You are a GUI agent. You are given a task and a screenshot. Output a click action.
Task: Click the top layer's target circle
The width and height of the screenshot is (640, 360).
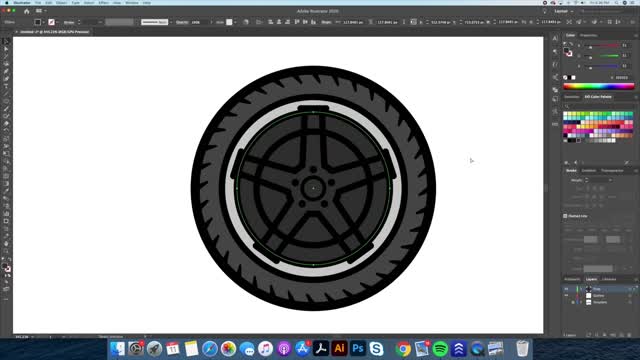[630, 289]
